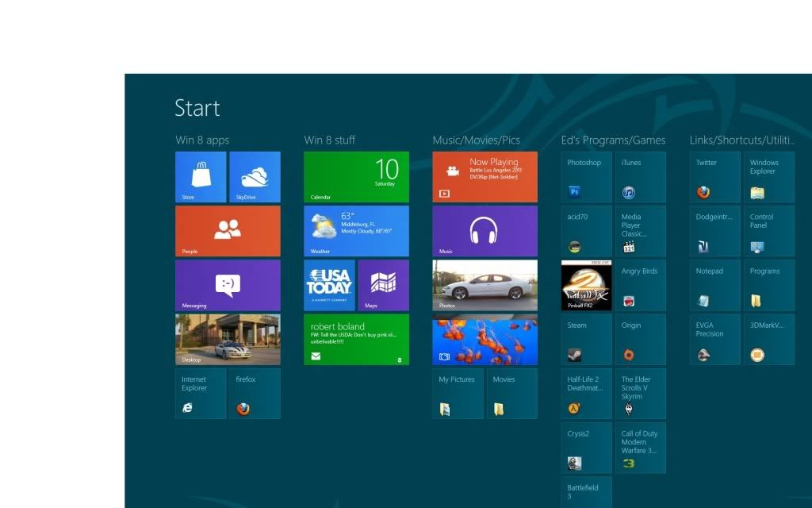The height and width of the screenshot is (508, 812).
Task: Open the acid70 tile
Action: 586,231
